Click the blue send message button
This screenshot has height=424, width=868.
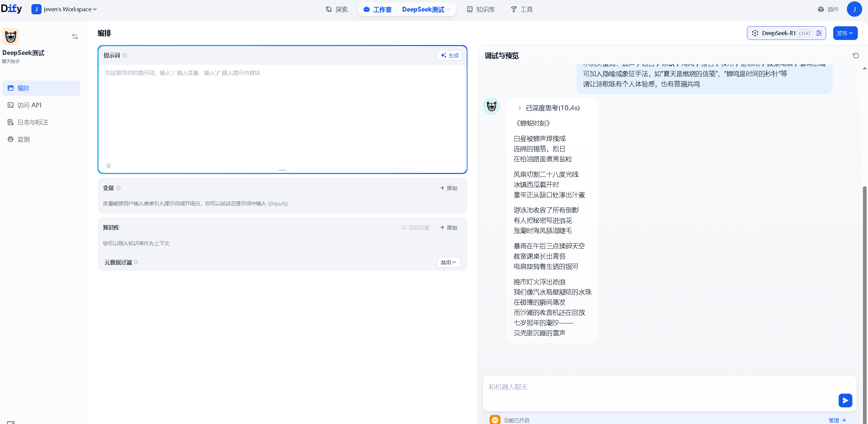[845, 400]
